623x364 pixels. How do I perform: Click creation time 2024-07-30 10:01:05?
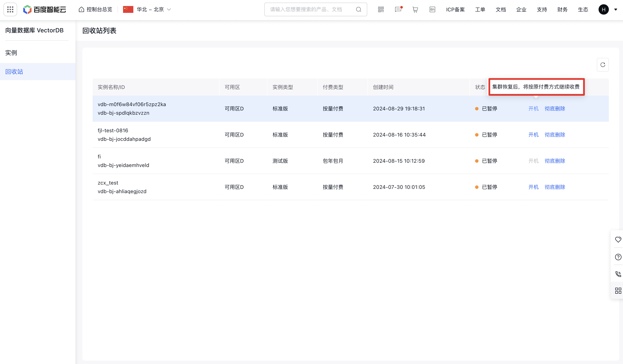tap(399, 187)
